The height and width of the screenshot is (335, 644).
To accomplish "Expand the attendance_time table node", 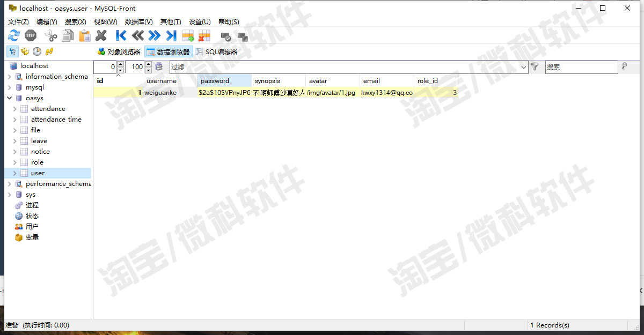I will 14,120.
